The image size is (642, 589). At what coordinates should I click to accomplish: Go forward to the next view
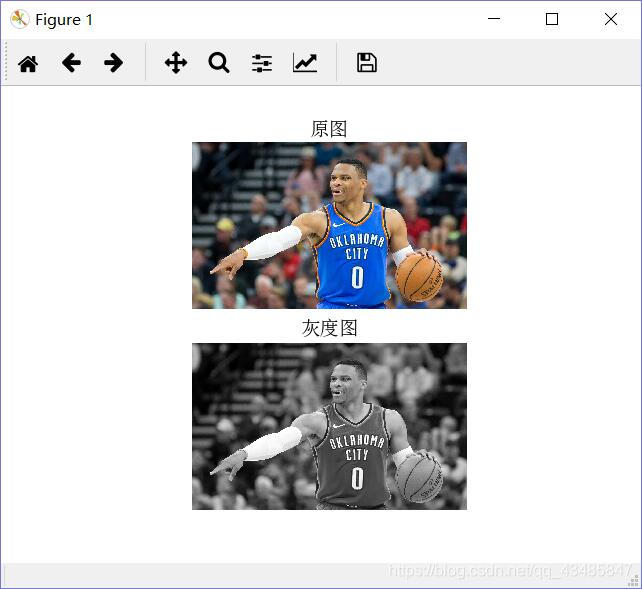(x=113, y=63)
